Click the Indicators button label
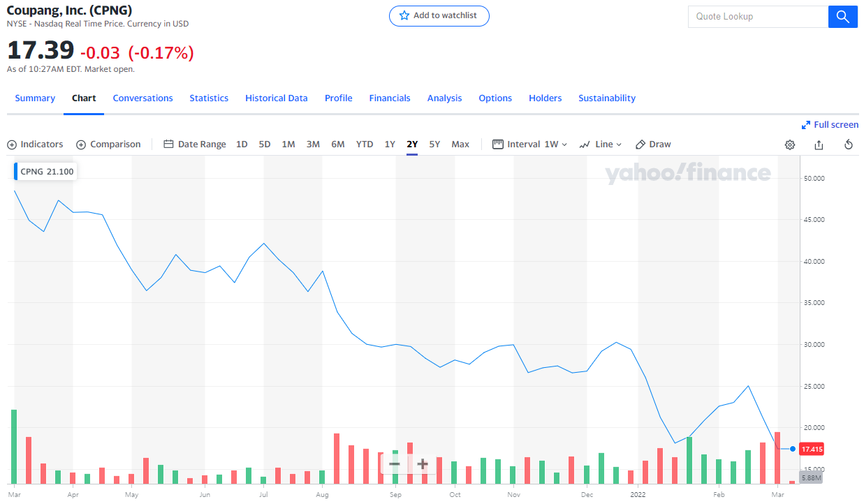Viewport: 864px width, 504px height. 42,144
